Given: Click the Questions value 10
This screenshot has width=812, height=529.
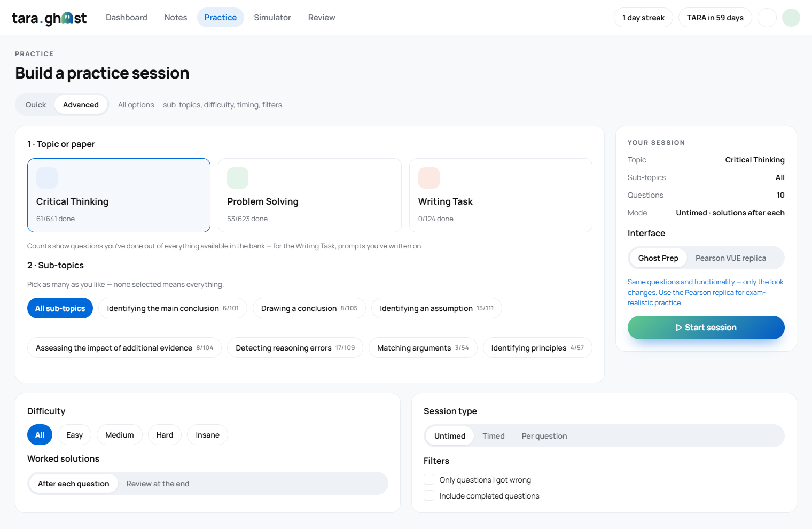Looking at the screenshot, I should pos(780,195).
